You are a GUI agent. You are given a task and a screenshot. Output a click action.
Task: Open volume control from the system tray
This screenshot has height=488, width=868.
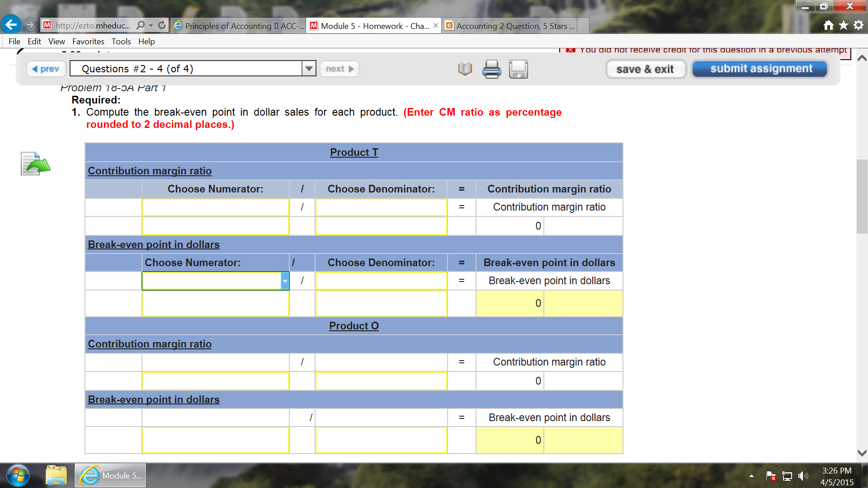[803, 475]
